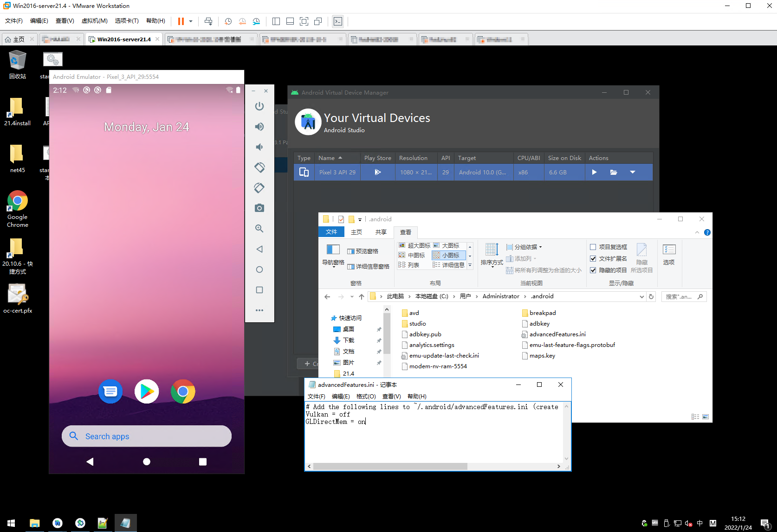Click the Search apps field on the emulator
Screen dimensions: 777x532
point(146,436)
